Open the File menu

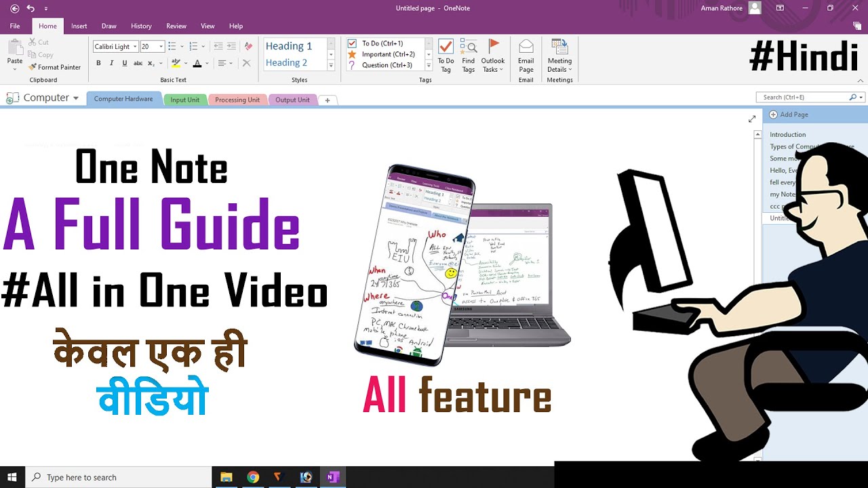click(15, 26)
